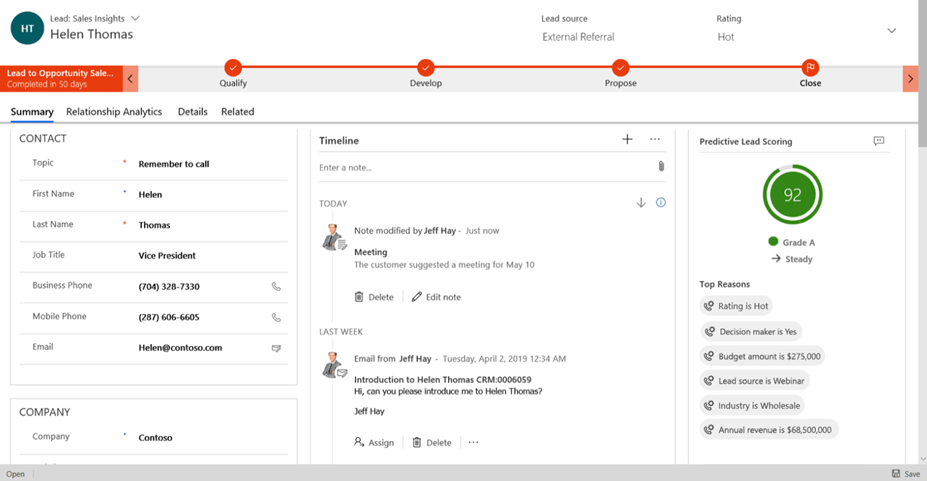Viewport: 927px width, 481px height.
Task: Switch to Relationship Analytics tab
Action: click(x=114, y=112)
